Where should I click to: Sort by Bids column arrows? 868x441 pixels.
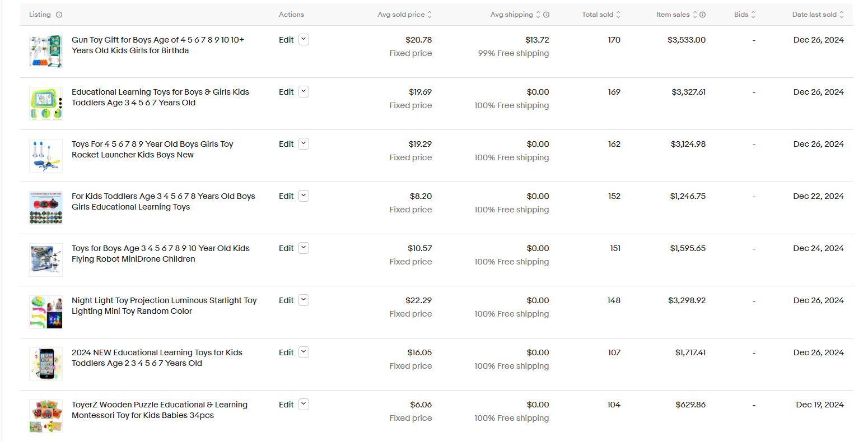point(753,15)
